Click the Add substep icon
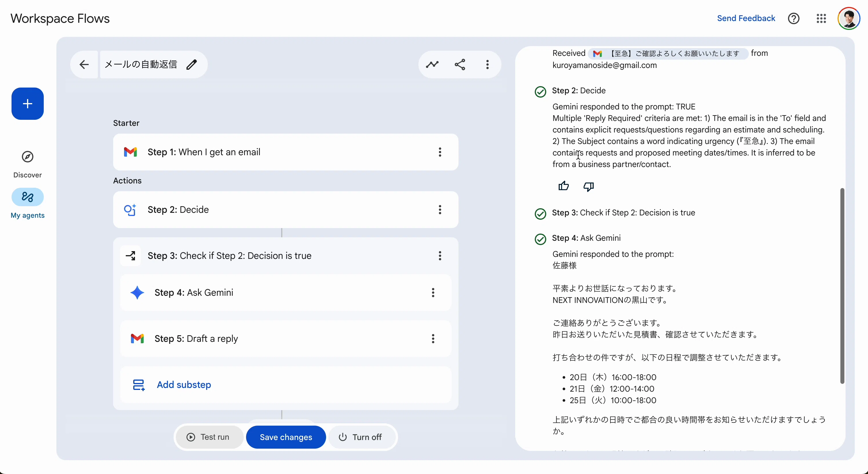The width and height of the screenshot is (868, 474). point(138,385)
